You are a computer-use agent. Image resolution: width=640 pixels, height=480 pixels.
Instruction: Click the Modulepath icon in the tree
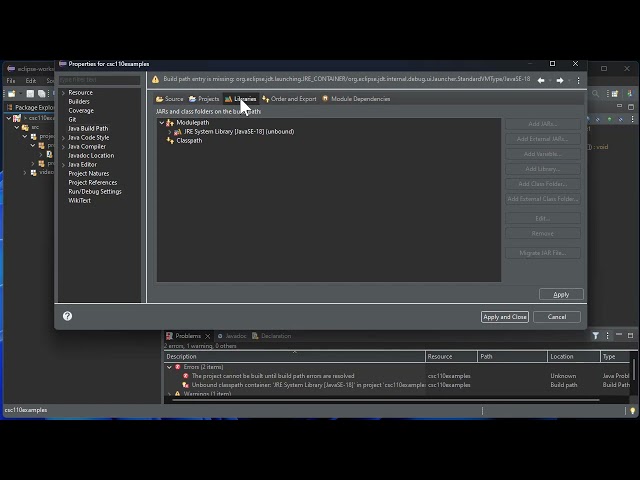[170, 122]
